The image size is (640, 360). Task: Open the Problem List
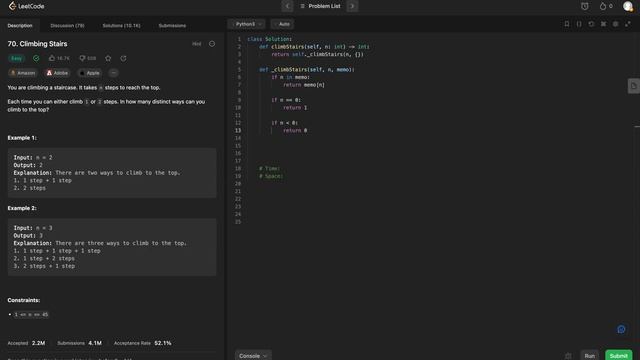coord(320,6)
